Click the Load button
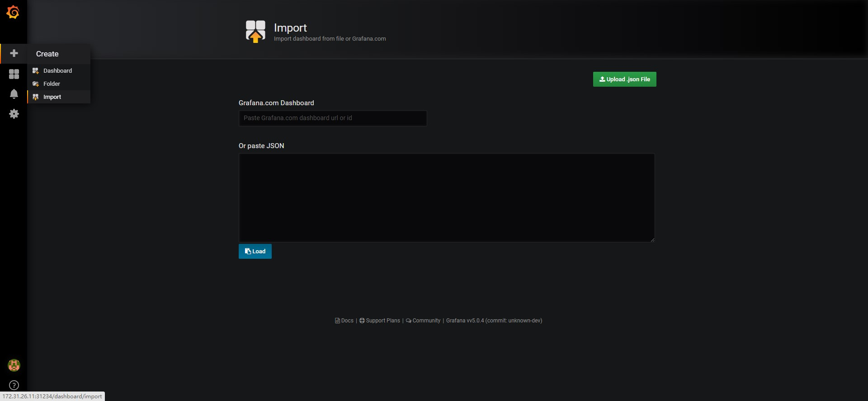The height and width of the screenshot is (401, 868). [x=255, y=251]
